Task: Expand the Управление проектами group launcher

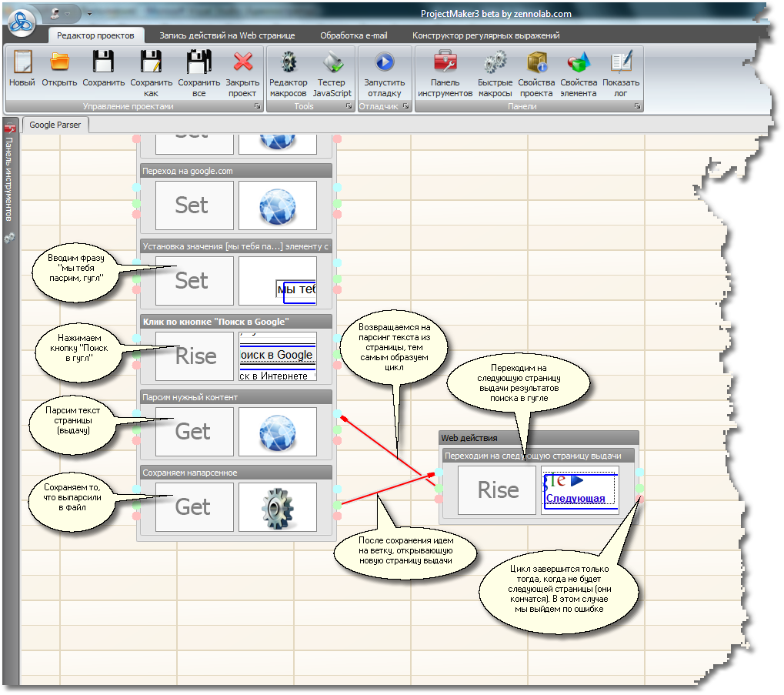Action: click(x=257, y=107)
